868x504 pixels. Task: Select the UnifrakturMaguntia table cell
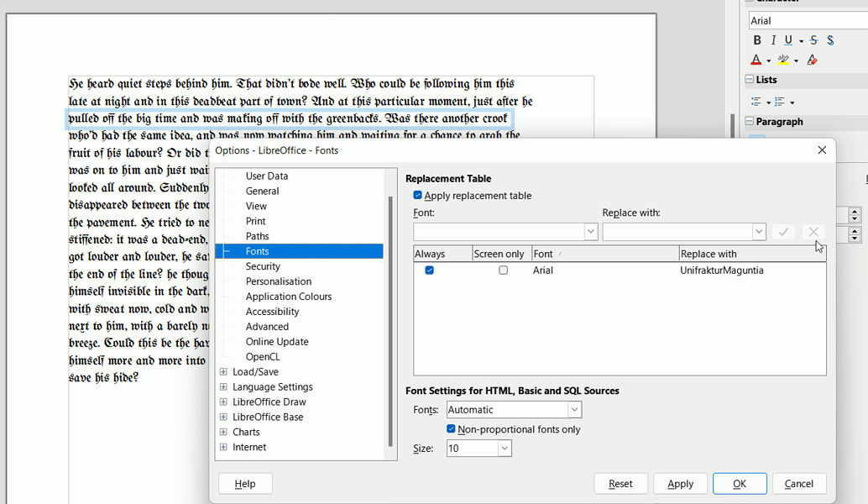(x=722, y=270)
